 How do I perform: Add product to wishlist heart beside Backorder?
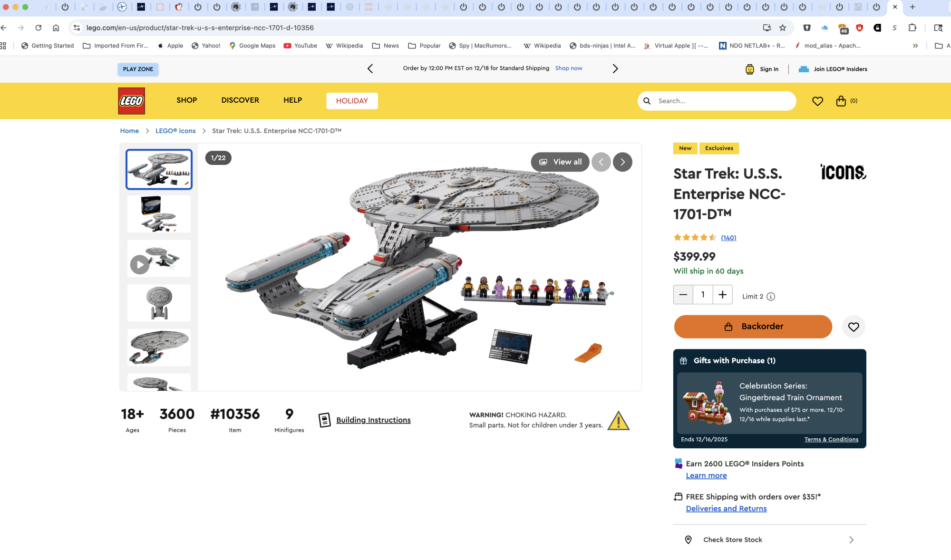pos(854,327)
